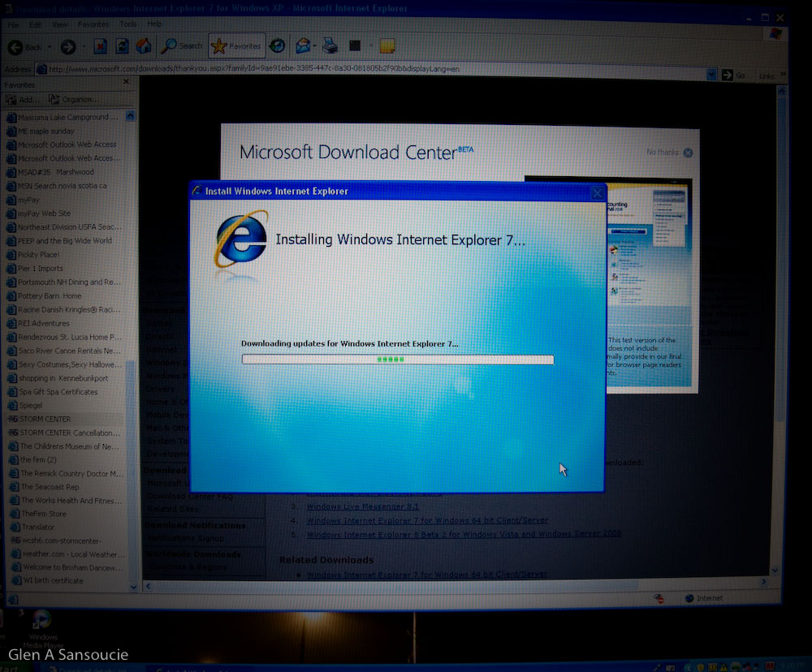
Task: Click the page vertical scrollbar
Action: coord(781,331)
